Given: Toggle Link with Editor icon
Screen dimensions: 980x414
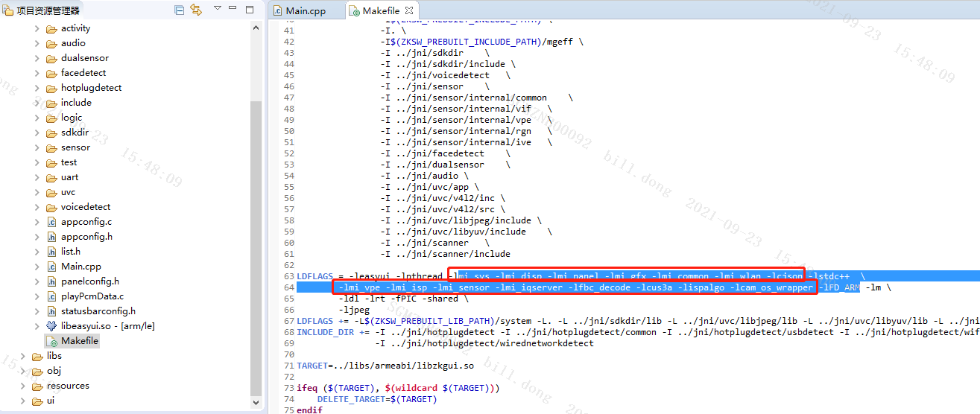Looking at the screenshot, I should pyautogui.click(x=196, y=10).
